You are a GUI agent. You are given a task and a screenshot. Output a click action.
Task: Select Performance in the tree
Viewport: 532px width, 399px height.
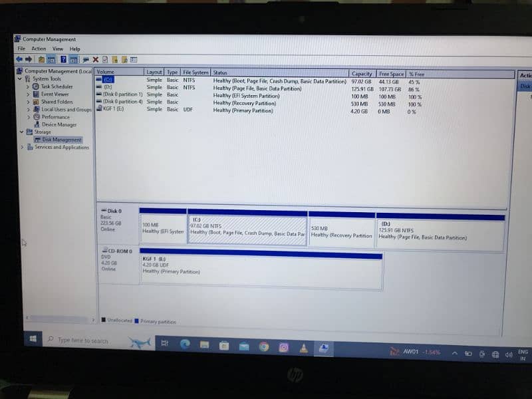tap(52, 117)
